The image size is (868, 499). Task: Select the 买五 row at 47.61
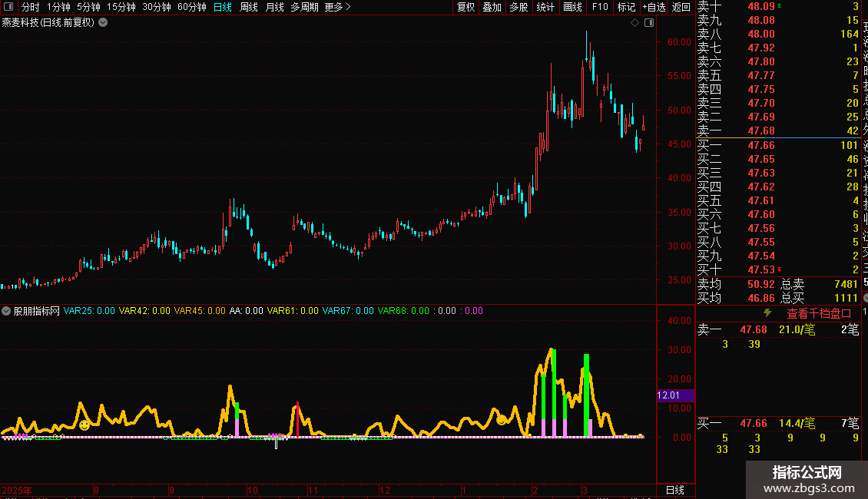pos(778,200)
